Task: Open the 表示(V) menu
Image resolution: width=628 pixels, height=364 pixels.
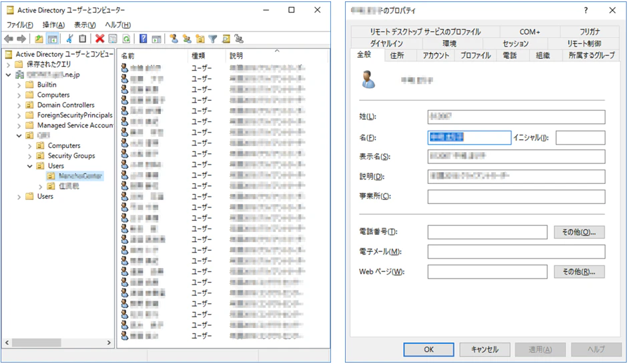Action: coord(85,25)
